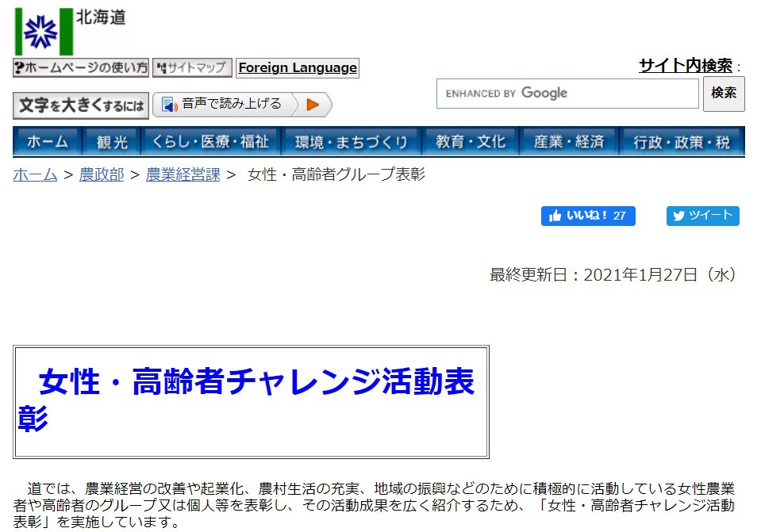This screenshot has width=761, height=532.
Task: Click the Twitter bird icon
Action: coord(678,216)
